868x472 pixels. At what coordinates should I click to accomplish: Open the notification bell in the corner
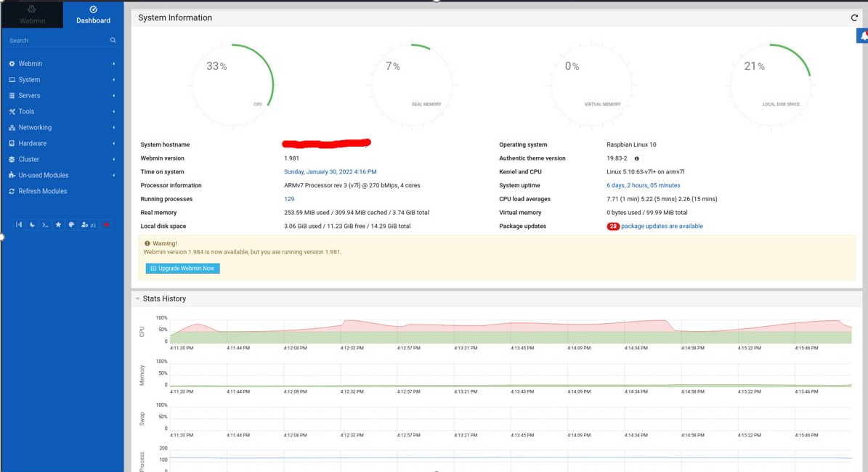coord(863,34)
